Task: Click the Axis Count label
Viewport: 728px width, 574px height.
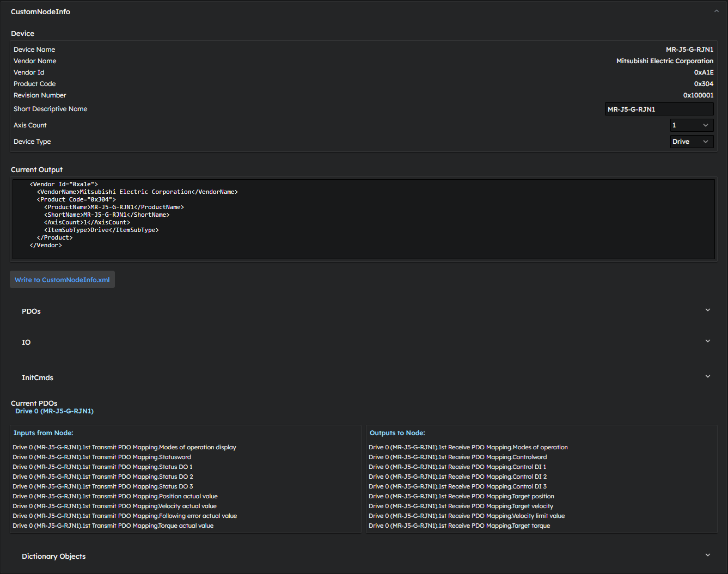Action: tap(30, 125)
